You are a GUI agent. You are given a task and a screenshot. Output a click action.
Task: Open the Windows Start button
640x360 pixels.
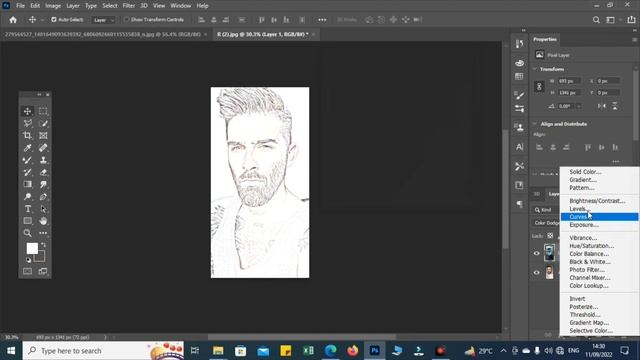[x=11, y=351]
